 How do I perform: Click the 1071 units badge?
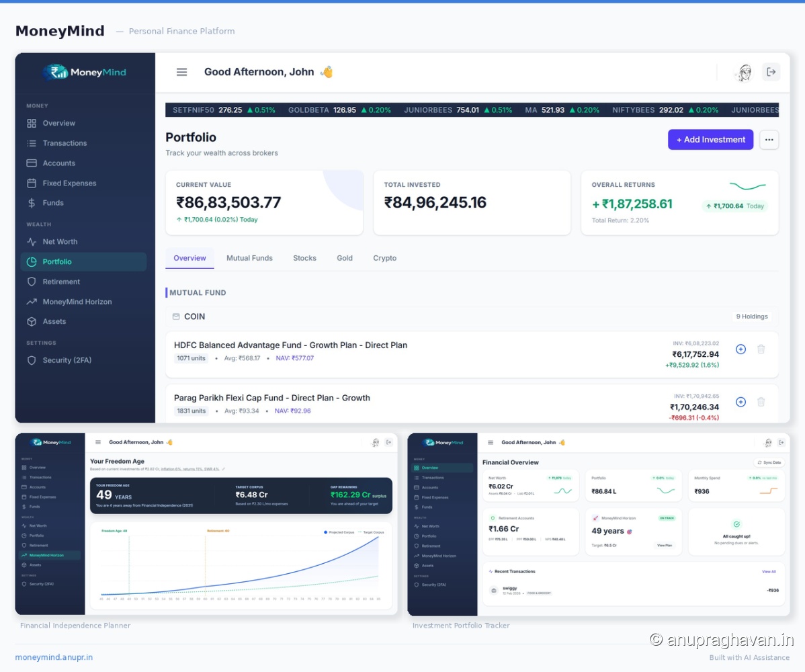tap(191, 358)
